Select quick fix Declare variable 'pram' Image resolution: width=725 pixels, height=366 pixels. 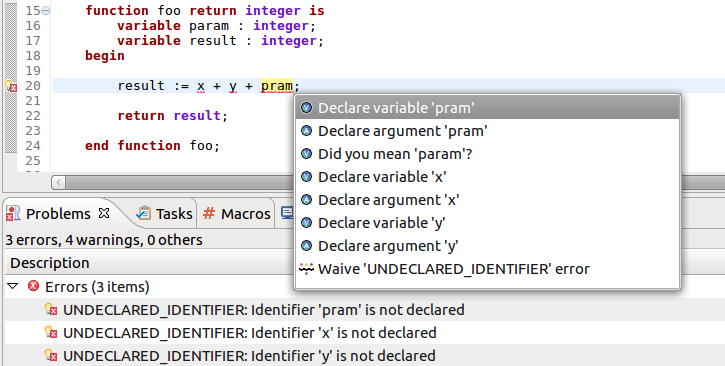[487, 108]
